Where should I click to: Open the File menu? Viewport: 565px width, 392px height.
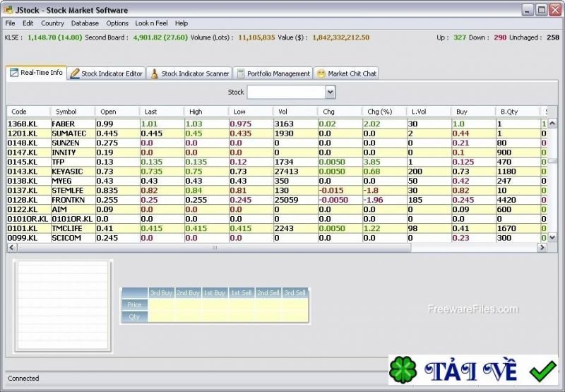tap(10, 23)
